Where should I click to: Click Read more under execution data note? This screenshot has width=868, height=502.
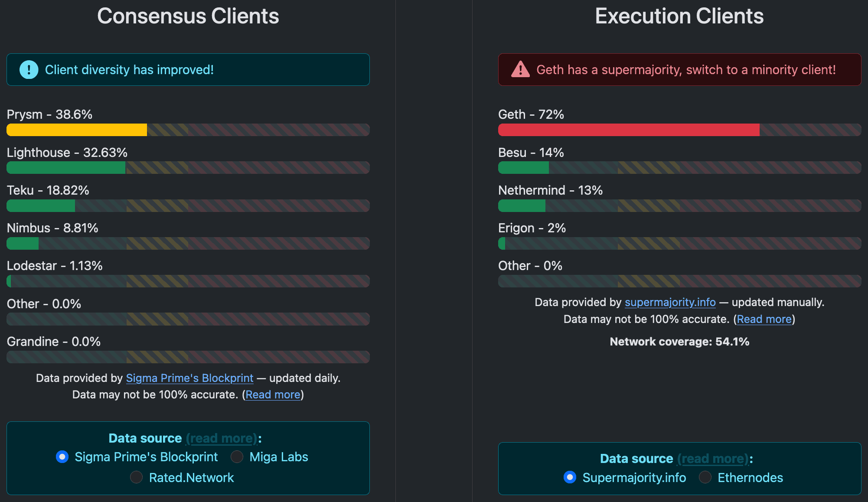[764, 319]
